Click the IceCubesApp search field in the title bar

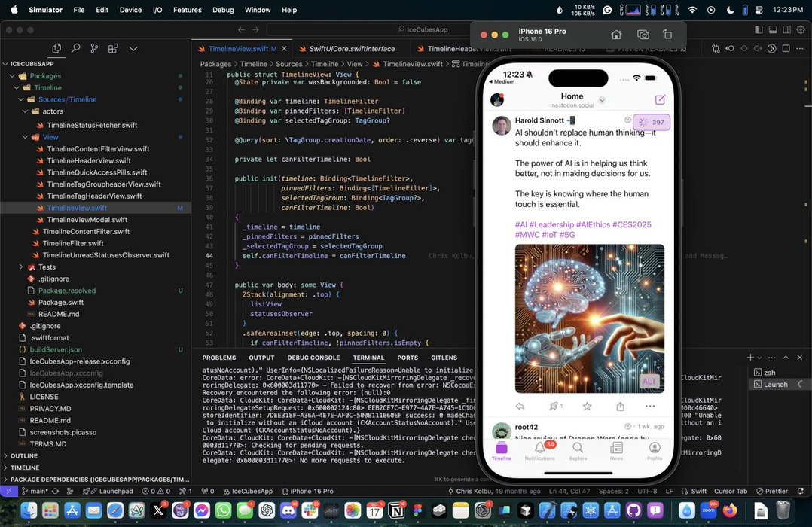(422, 29)
